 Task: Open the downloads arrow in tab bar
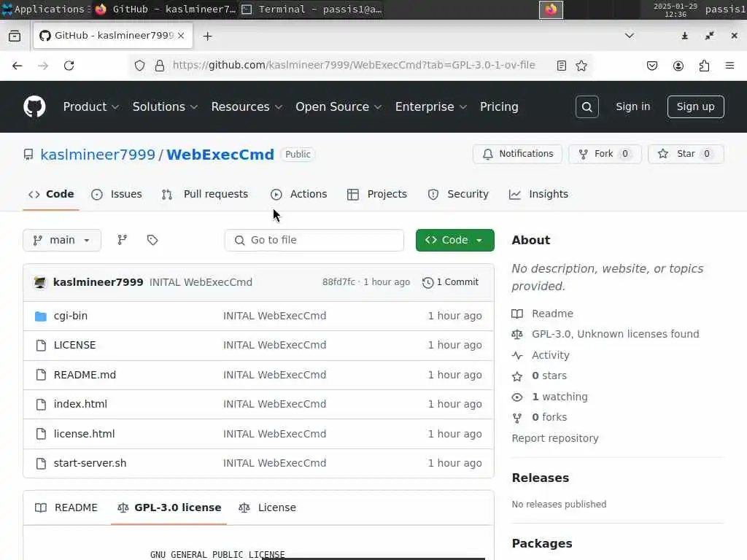coord(684,36)
